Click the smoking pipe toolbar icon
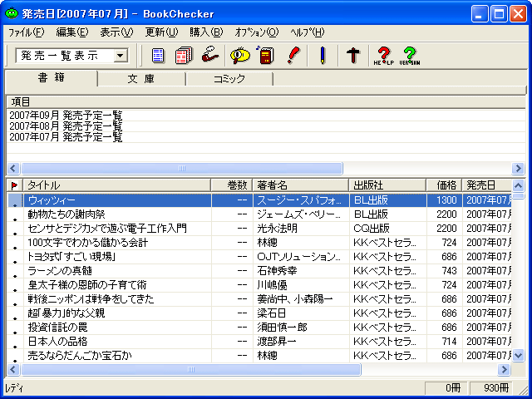Screen dimensions: 532x399 click(x=210, y=55)
